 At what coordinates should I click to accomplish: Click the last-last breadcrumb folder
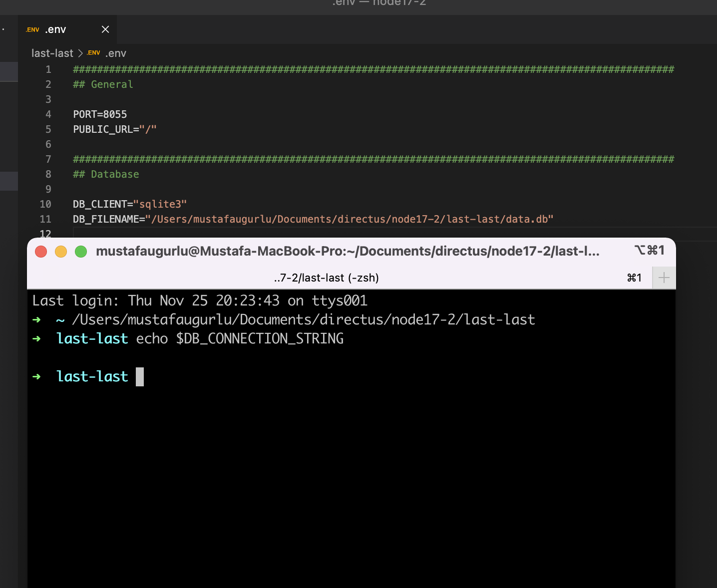[x=52, y=53]
